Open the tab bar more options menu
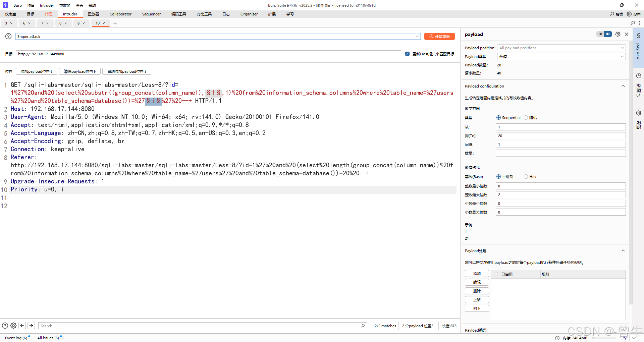The width and height of the screenshot is (644, 342). (x=640, y=23)
